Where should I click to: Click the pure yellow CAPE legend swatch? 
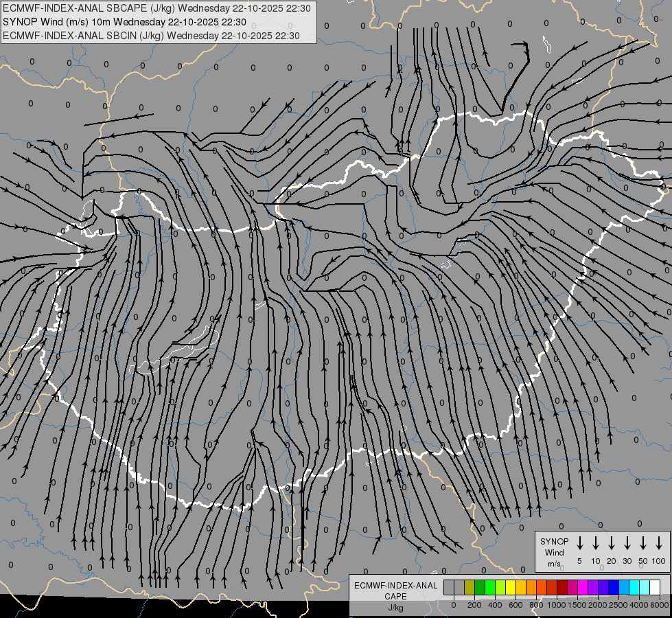pos(511,587)
